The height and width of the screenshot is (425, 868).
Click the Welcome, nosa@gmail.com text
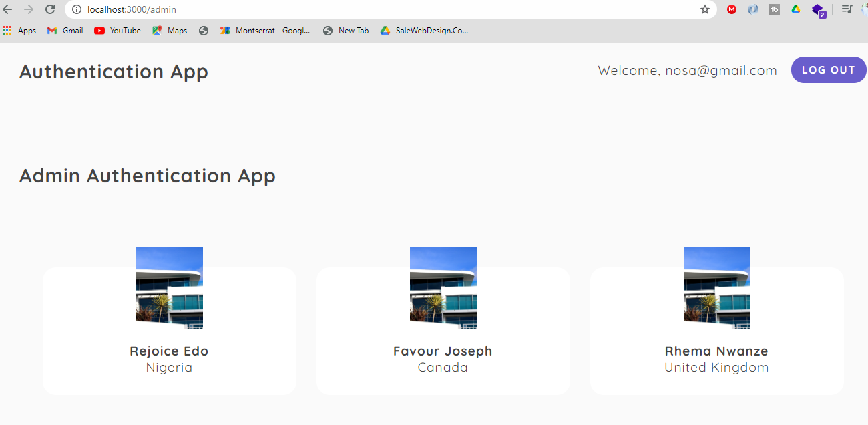pyautogui.click(x=687, y=70)
